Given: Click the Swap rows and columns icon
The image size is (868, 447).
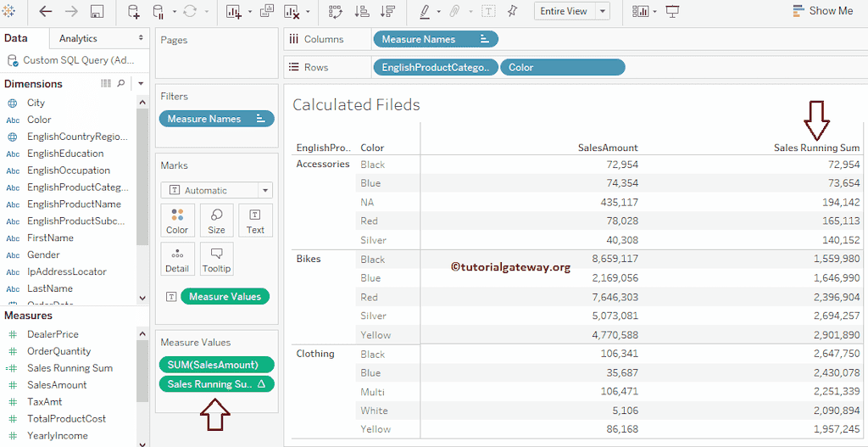Looking at the screenshot, I should coord(336,11).
